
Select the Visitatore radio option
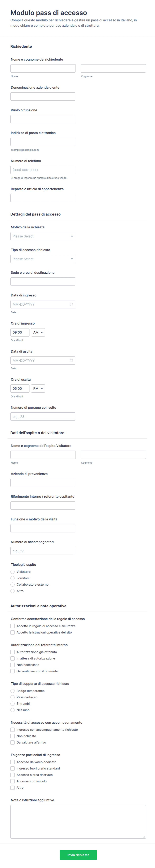click(12, 572)
